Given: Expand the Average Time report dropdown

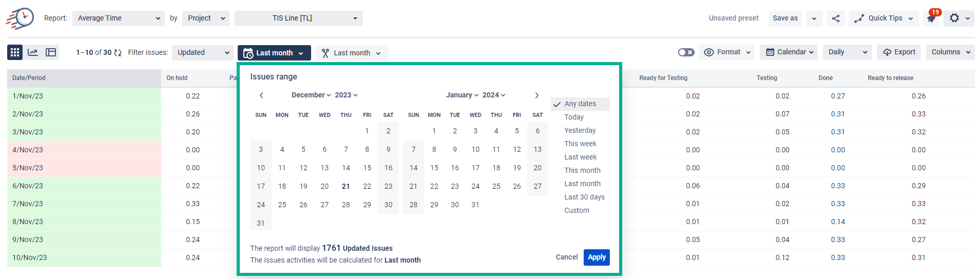Looking at the screenshot, I should tap(119, 18).
